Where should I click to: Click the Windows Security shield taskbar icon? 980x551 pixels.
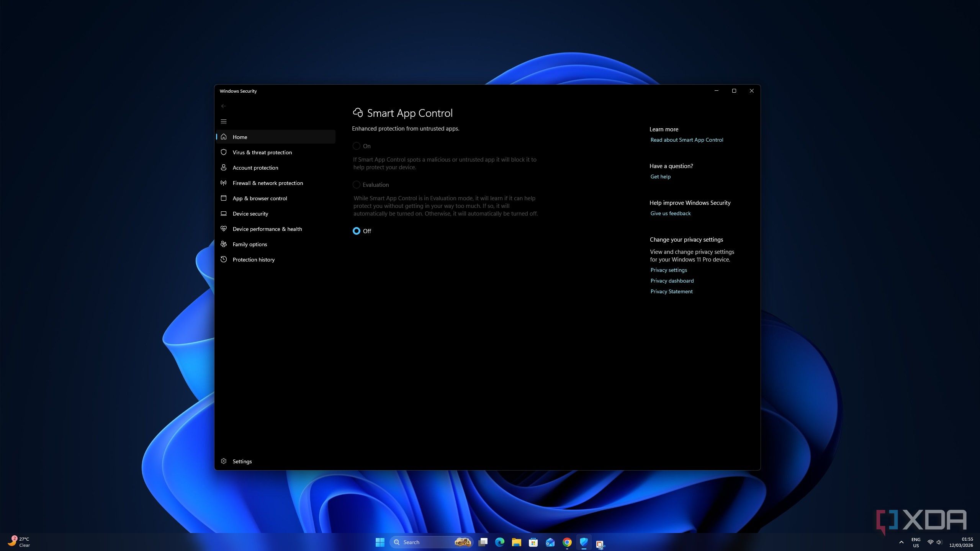click(x=584, y=542)
